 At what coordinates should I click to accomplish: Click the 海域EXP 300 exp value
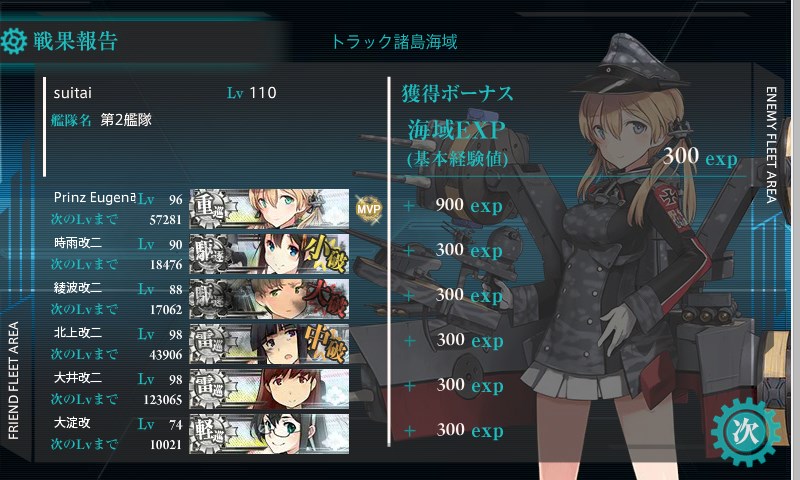701,156
